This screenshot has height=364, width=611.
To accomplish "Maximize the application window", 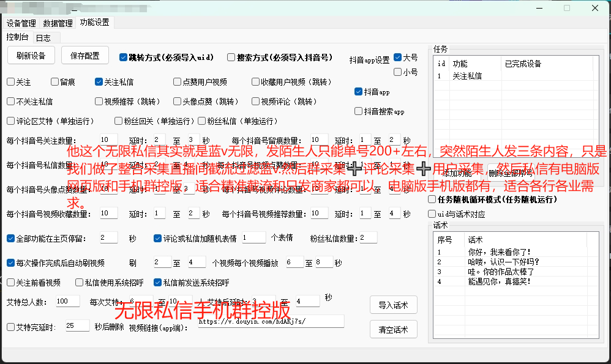I will 566,9.
